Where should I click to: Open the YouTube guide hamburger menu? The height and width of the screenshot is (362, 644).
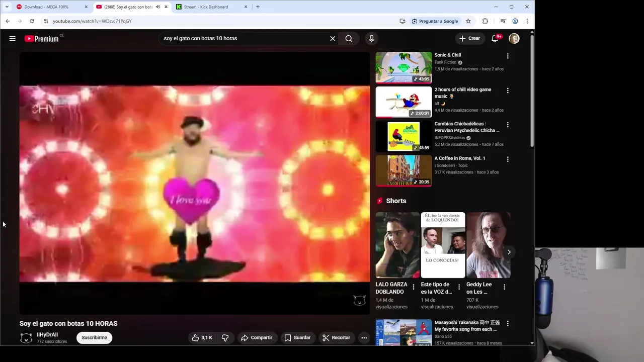(x=12, y=38)
